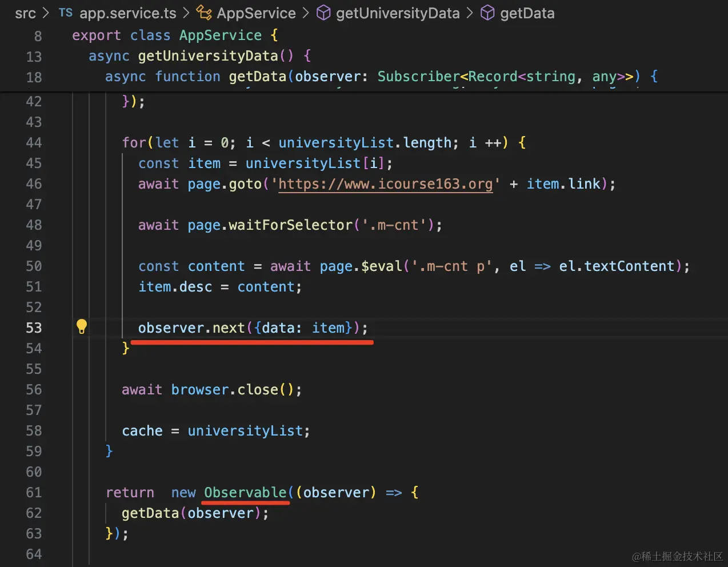Click line number 53 in gutter
This screenshot has height=567, width=728.
tap(34, 328)
